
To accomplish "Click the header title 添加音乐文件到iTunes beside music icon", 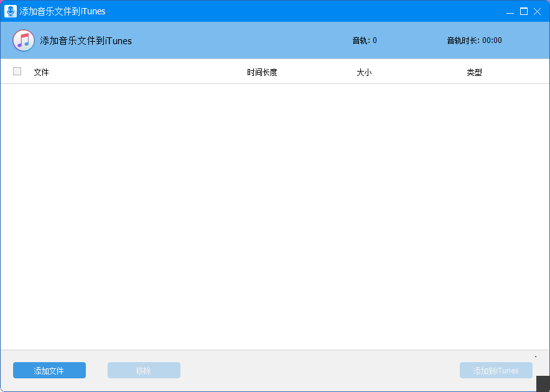I will click(86, 40).
